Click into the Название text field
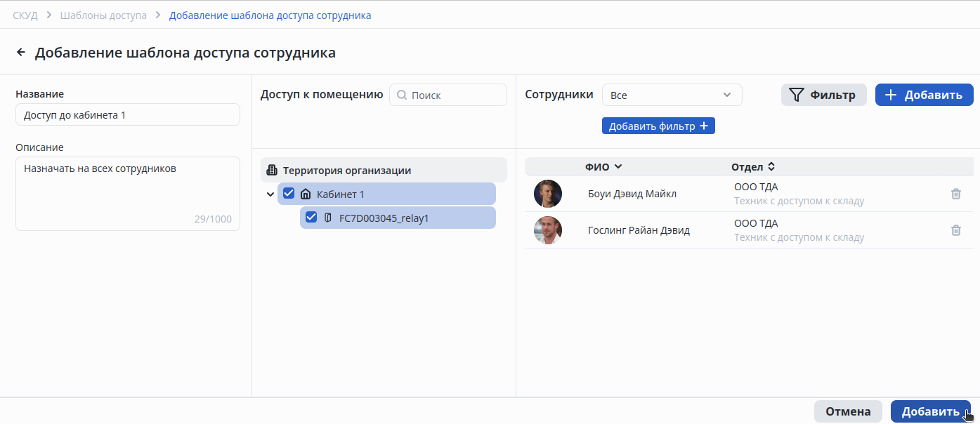Image resolution: width=980 pixels, height=424 pixels. click(x=127, y=115)
